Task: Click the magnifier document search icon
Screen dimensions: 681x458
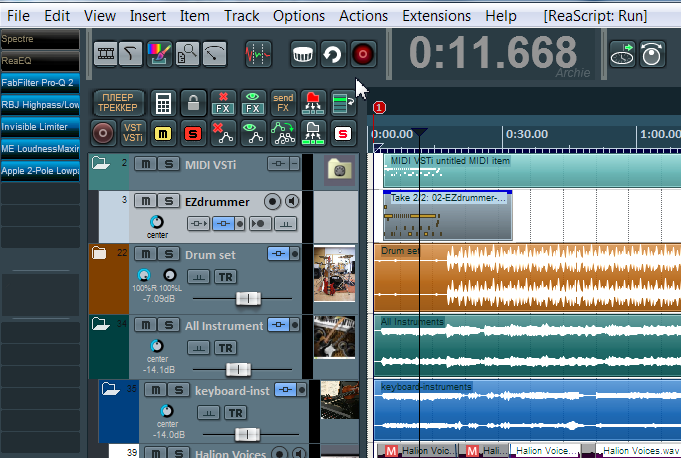Action: coord(187,54)
